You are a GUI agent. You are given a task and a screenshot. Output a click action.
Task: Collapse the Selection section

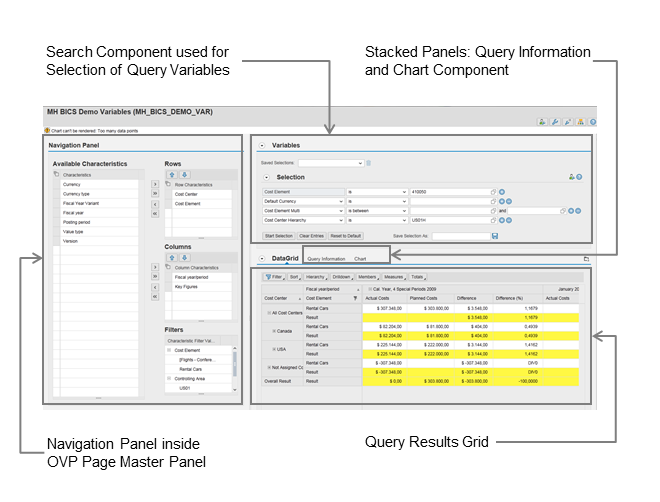266,178
